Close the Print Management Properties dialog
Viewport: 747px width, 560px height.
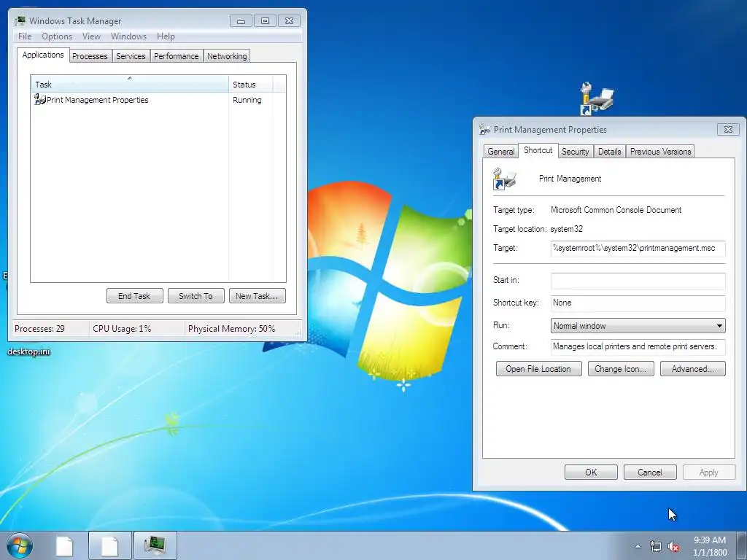pyautogui.click(x=729, y=129)
